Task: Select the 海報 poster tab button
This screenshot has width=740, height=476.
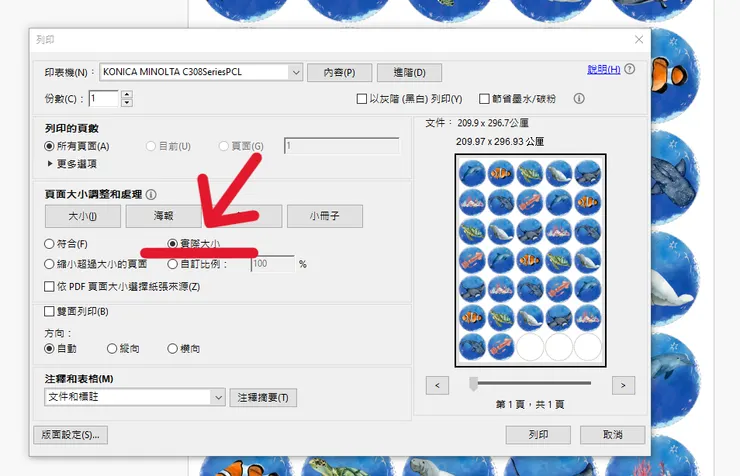Action: tap(163, 216)
